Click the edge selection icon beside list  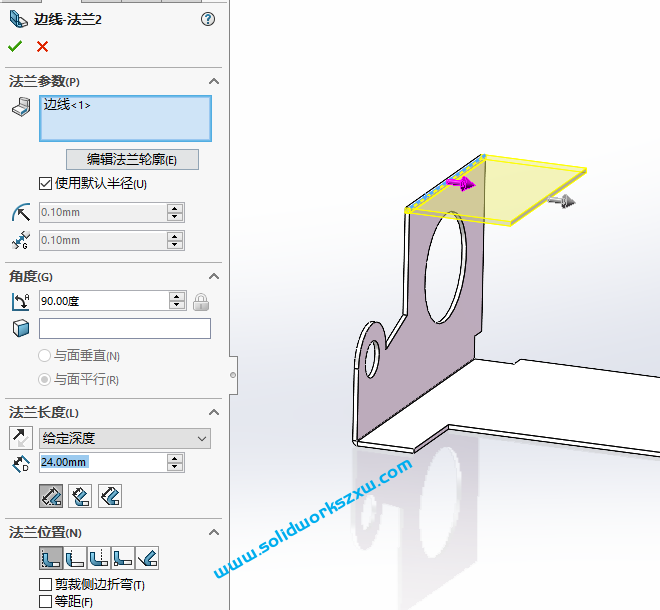pyautogui.click(x=21, y=107)
